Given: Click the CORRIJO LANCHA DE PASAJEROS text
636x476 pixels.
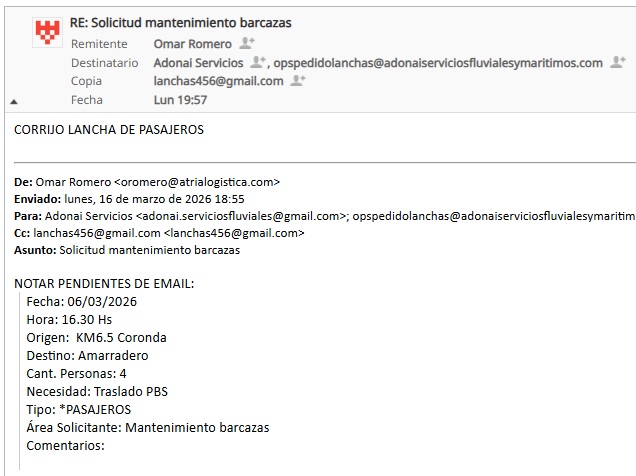Looking at the screenshot, I should [x=109, y=129].
